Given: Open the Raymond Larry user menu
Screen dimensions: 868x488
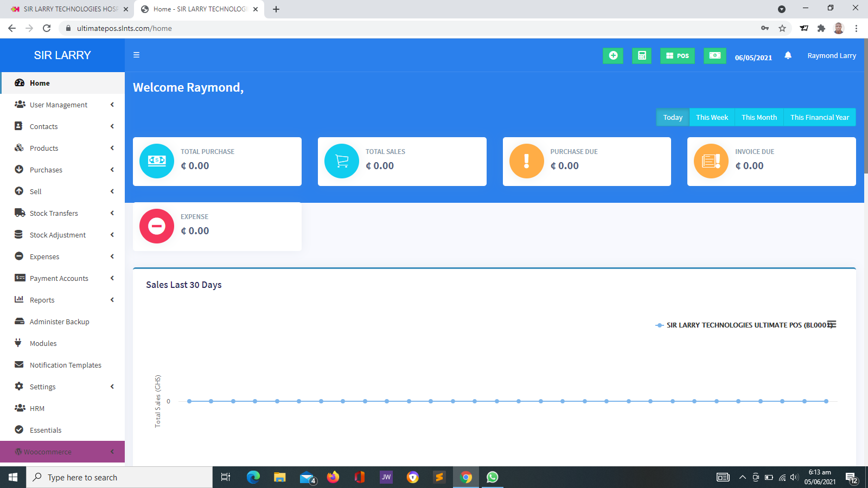Looking at the screenshot, I should click(831, 55).
